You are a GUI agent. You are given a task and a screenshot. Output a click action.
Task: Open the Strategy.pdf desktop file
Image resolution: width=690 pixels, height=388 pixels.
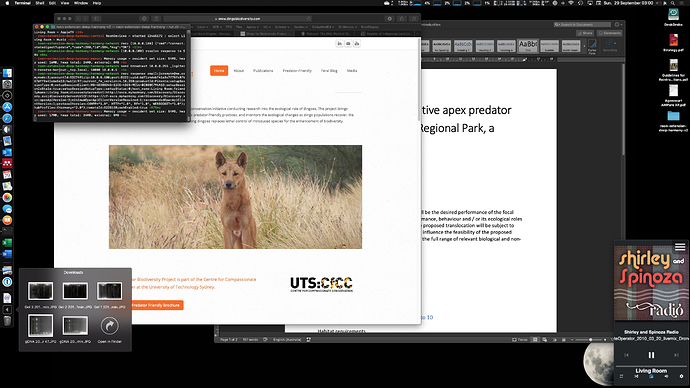(x=673, y=42)
